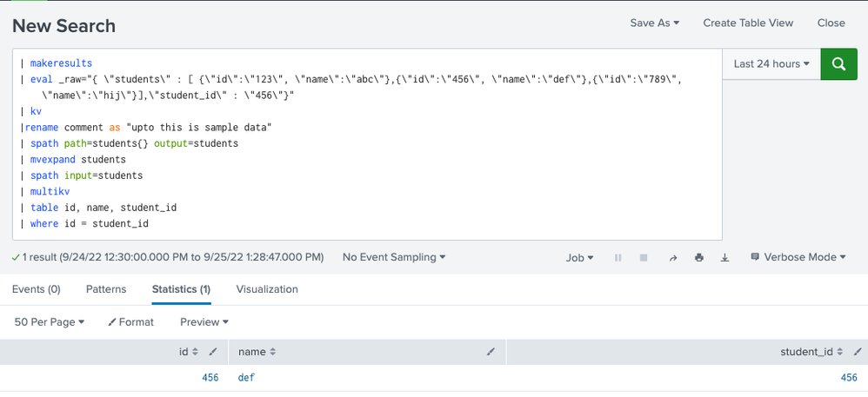Expand the Save As menu
Viewport: 868px width, 397px height.
click(x=654, y=23)
